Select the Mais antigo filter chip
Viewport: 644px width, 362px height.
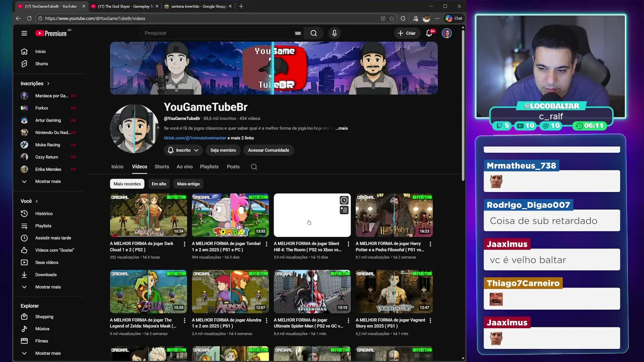pyautogui.click(x=188, y=184)
